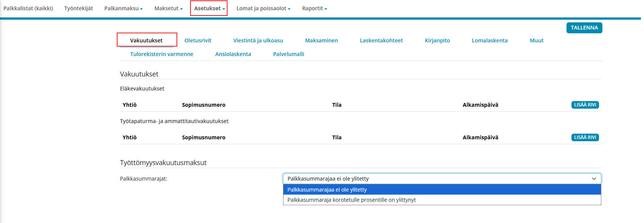Open the Raportit dropdown menu
The height and width of the screenshot is (223, 644).
[x=314, y=8]
